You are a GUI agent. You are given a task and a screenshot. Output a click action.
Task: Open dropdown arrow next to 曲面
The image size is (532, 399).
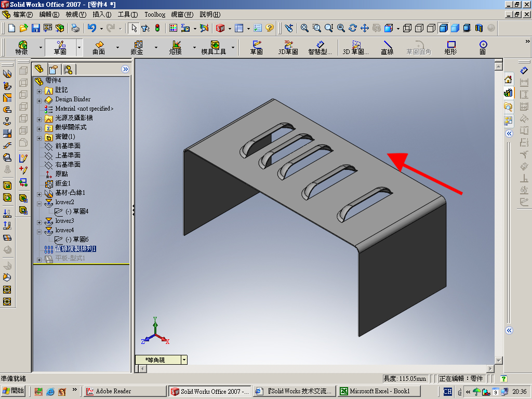point(117,47)
